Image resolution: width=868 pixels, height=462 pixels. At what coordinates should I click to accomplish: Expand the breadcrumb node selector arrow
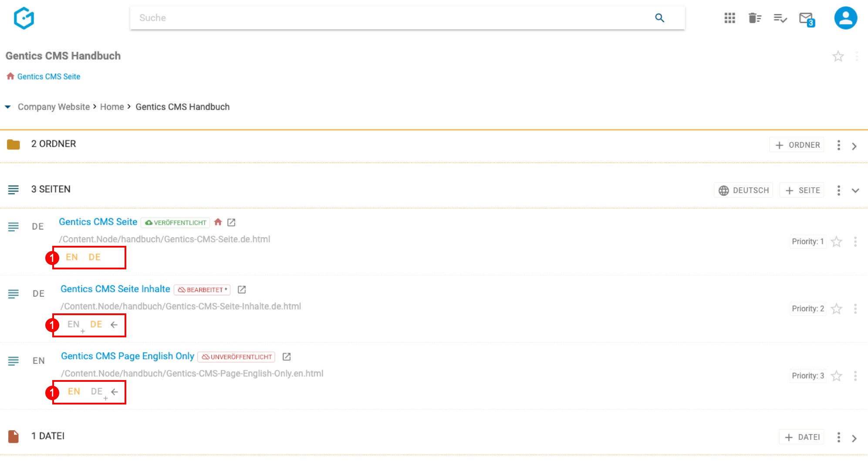coord(8,107)
